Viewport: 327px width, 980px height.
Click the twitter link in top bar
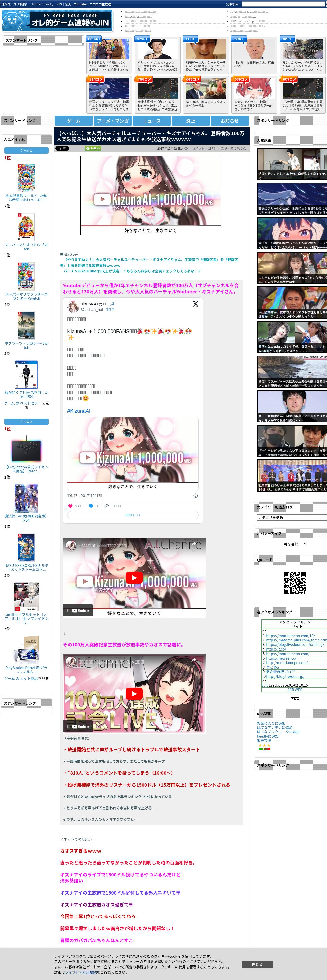click(36, 4)
